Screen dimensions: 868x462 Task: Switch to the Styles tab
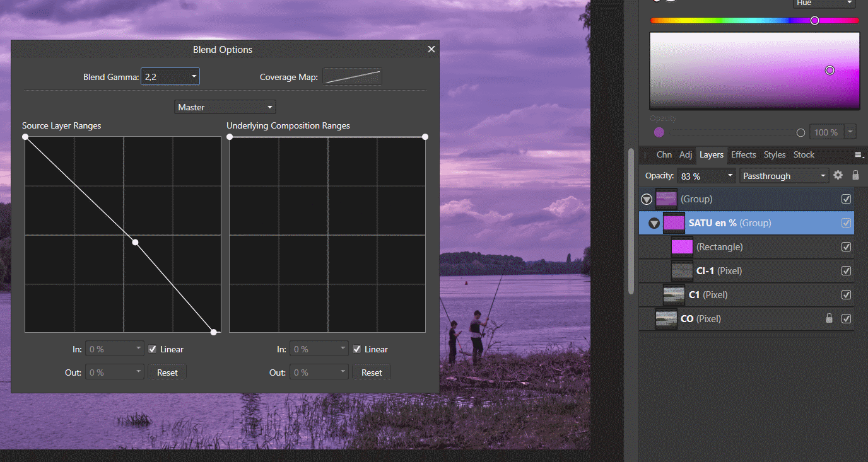tap(775, 154)
